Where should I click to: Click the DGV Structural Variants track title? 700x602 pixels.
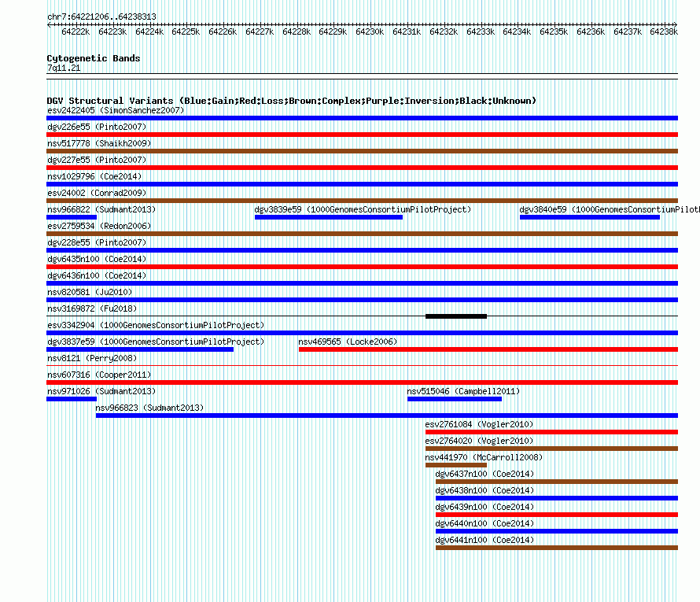point(292,101)
